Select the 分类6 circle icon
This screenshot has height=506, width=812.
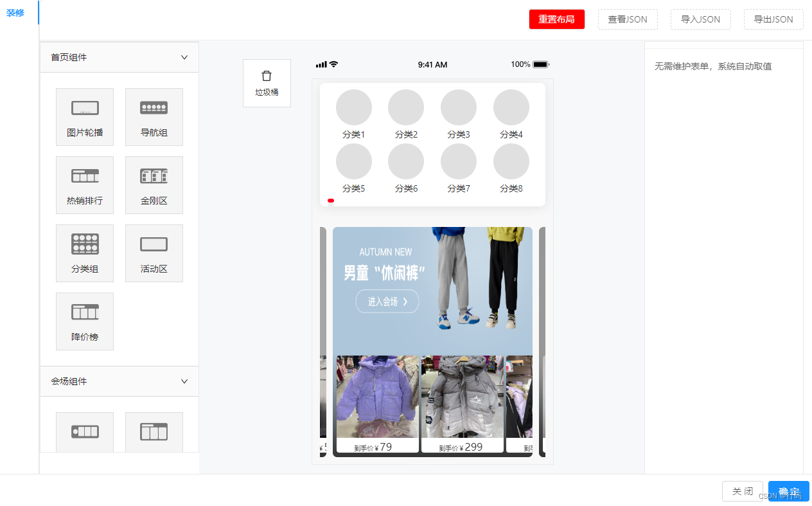click(x=406, y=161)
